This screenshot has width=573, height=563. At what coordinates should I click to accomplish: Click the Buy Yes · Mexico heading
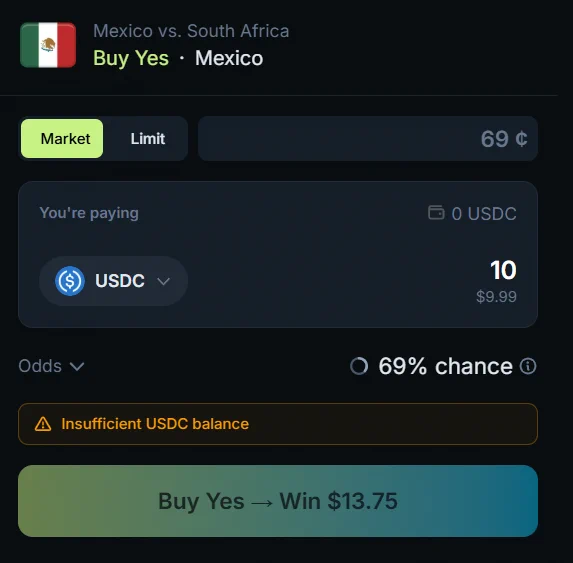(178, 58)
